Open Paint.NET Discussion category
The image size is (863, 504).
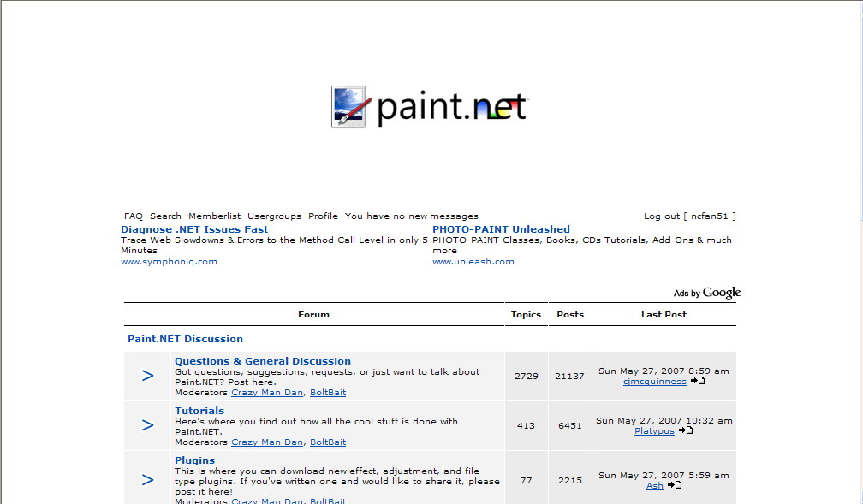[185, 339]
